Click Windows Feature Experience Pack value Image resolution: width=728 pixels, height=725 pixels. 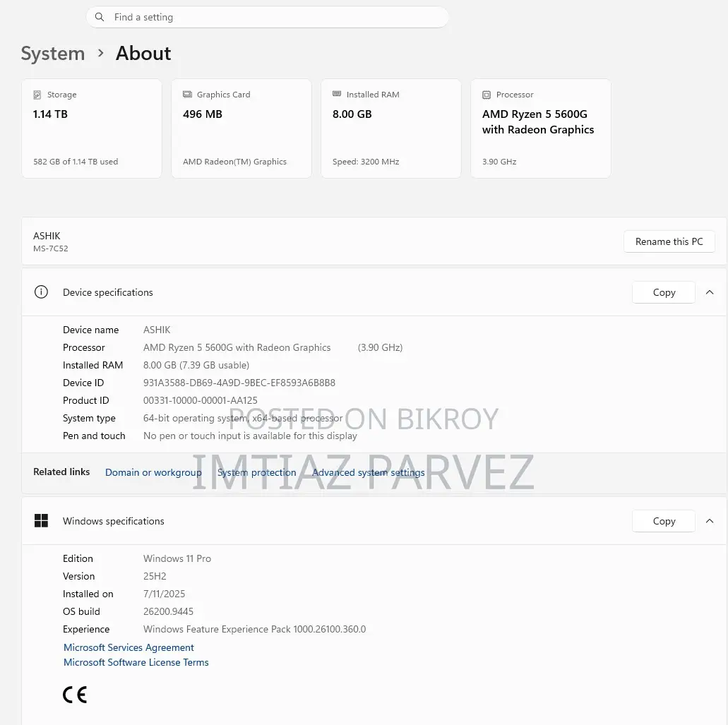pyautogui.click(x=254, y=630)
